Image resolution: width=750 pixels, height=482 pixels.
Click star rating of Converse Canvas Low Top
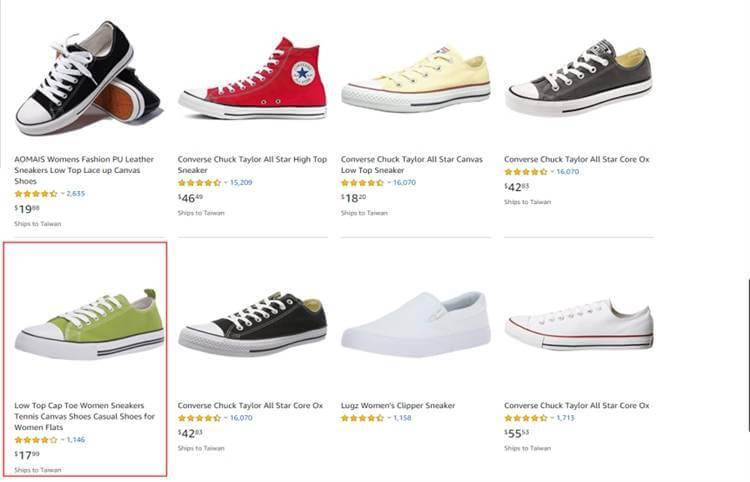pyautogui.click(x=362, y=183)
